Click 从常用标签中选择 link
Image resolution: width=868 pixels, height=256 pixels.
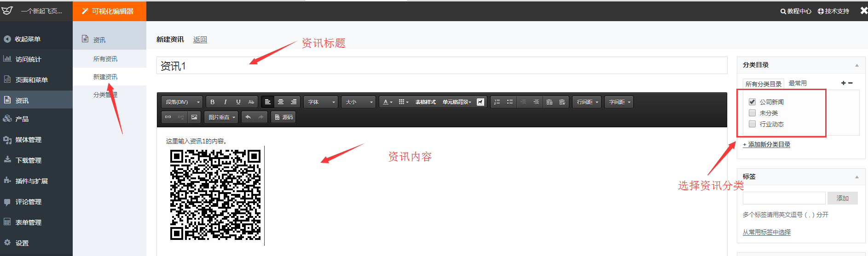(766, 232)
